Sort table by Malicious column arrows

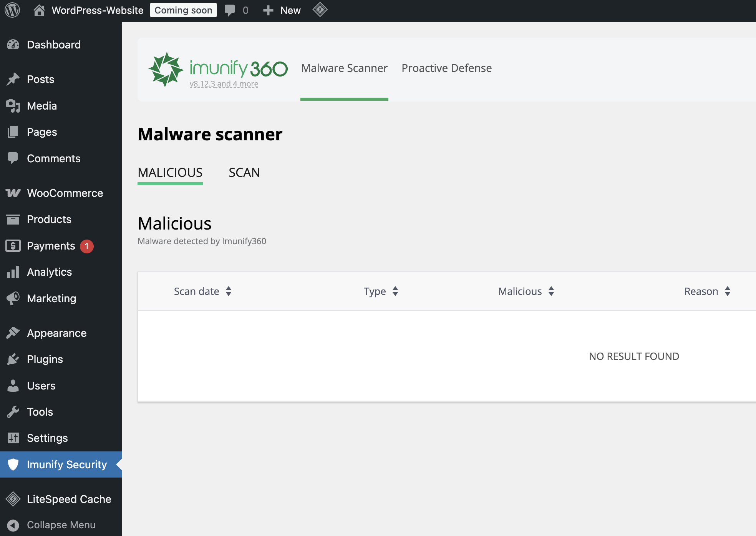[551, 291]
